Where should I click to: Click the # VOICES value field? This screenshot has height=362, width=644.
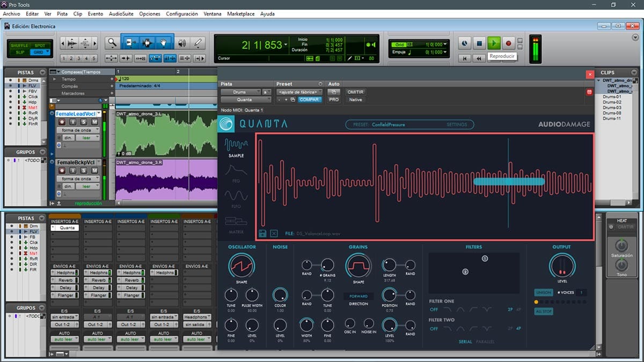[x=582, y=292]
